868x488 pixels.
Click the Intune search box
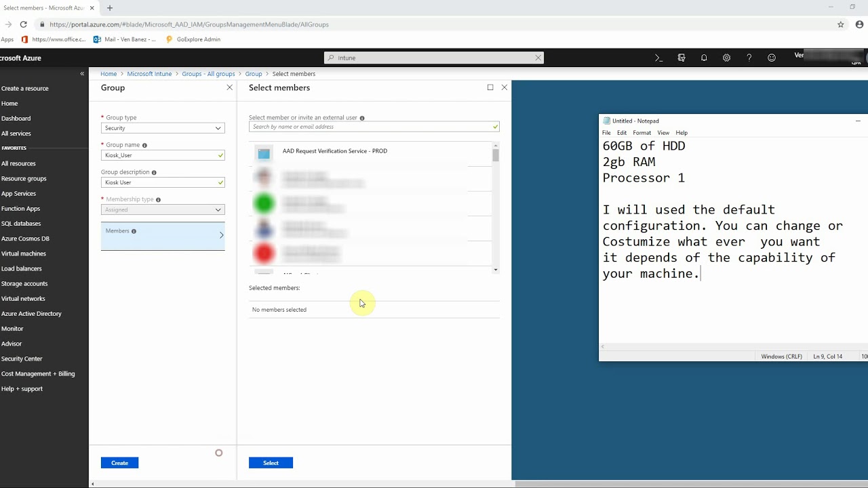433,58
